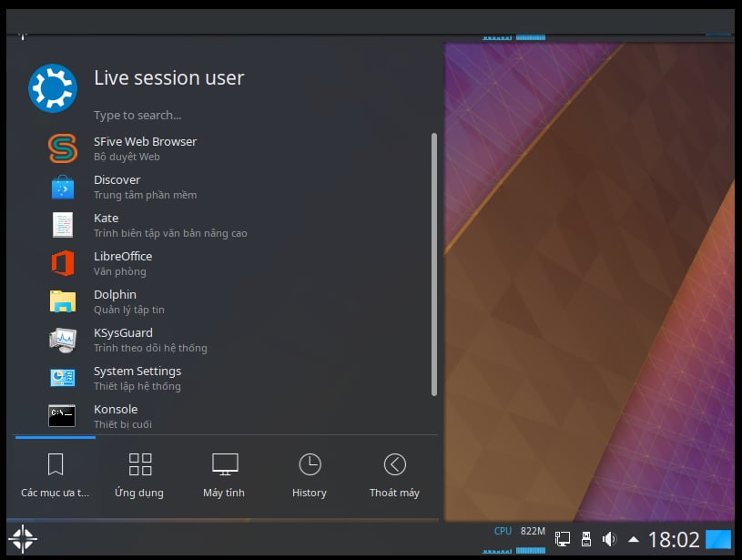
Task: Expand the hidden system tray icons arrow
Action: (x=633, y=539)
